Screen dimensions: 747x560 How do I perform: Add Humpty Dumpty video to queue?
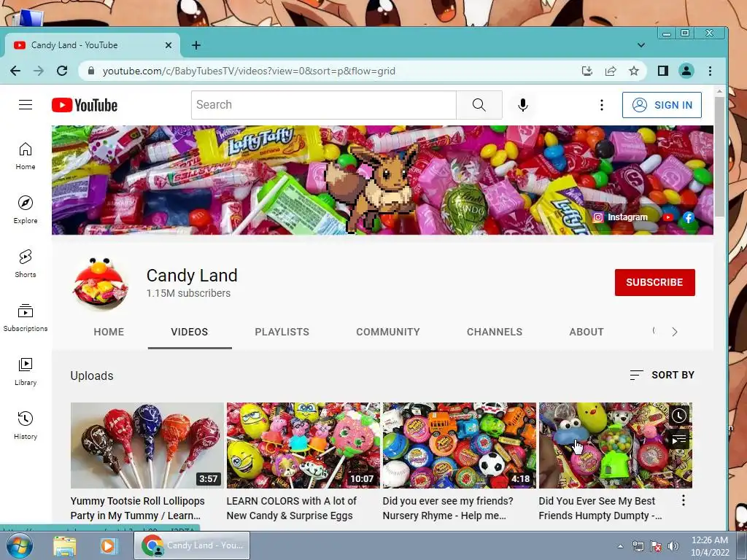pos(679,439)
